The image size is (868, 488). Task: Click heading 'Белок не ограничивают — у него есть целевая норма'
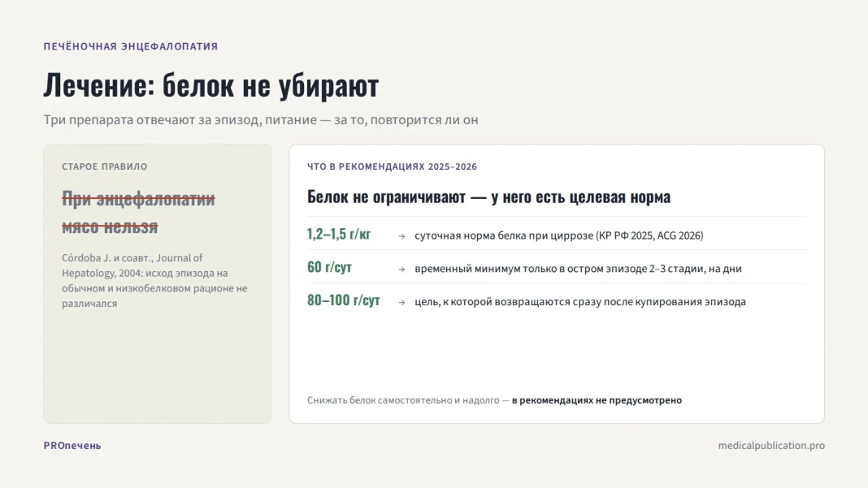488,196
